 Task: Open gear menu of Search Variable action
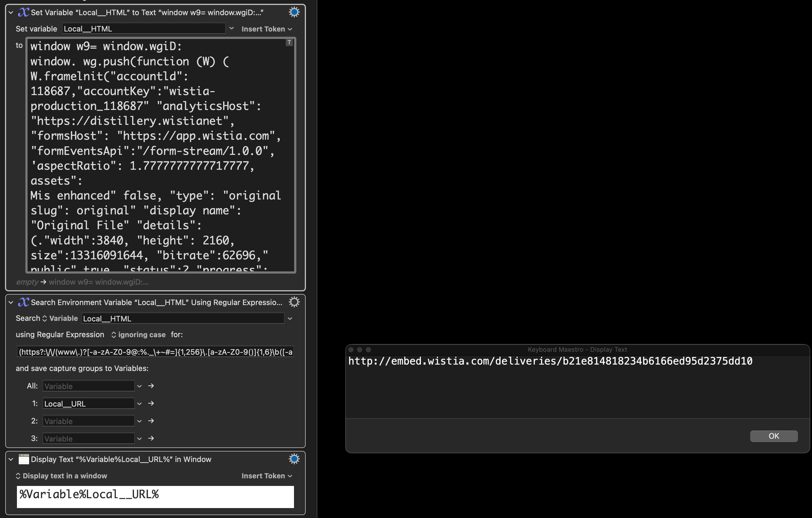[294, 302]
